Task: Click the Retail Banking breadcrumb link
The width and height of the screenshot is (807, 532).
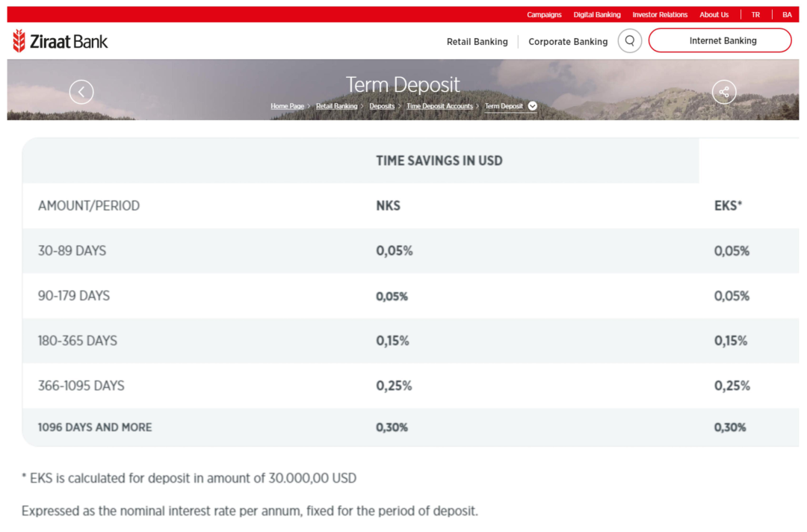Action: click(x=336, y=106)
